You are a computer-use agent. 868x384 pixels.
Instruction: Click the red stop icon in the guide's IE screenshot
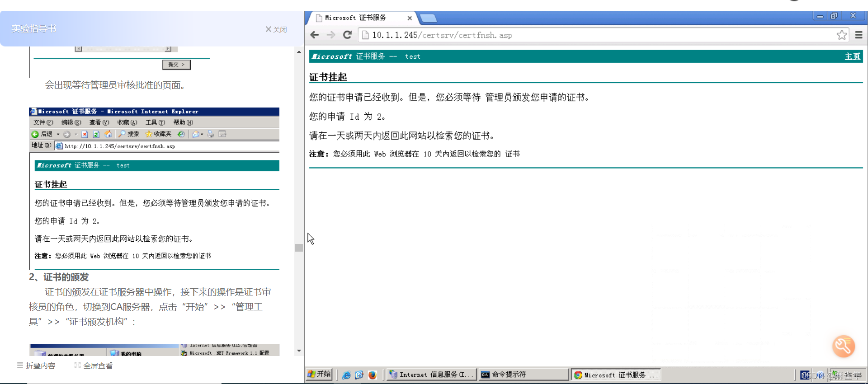[85, 134]
